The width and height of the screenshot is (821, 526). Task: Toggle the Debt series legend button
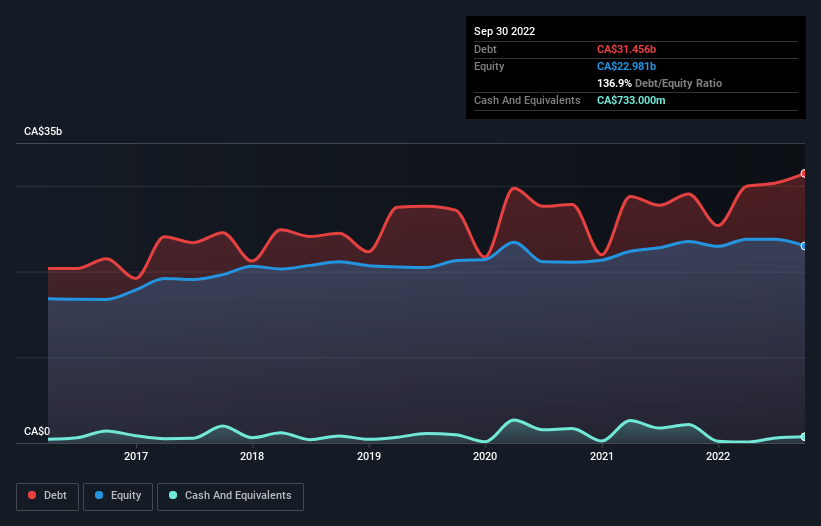[47, 496]
